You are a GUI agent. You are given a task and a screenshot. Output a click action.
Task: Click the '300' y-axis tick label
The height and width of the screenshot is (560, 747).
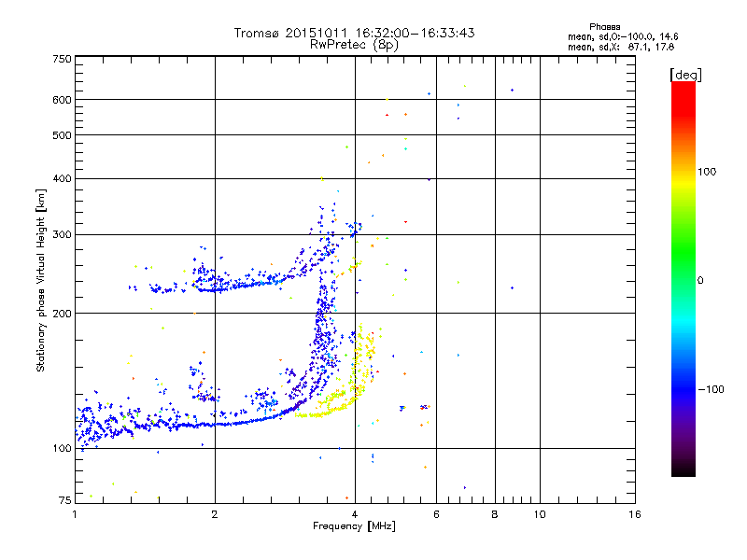62,235
